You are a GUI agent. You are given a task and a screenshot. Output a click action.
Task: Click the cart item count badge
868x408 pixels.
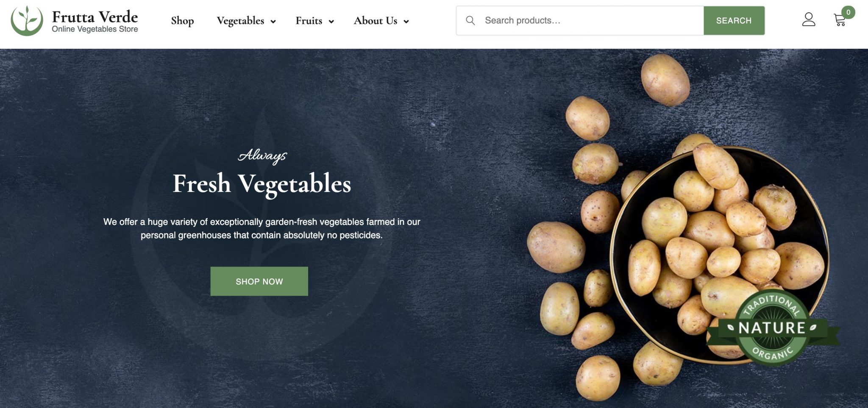pyautogui.click(x=848, y=12)
